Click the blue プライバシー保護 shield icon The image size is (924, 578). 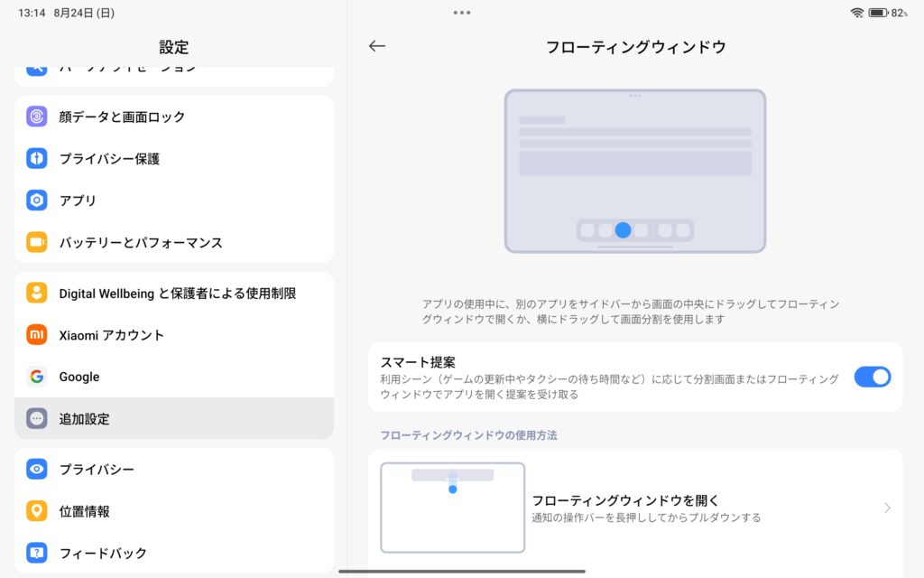click(x=36, y=158)
